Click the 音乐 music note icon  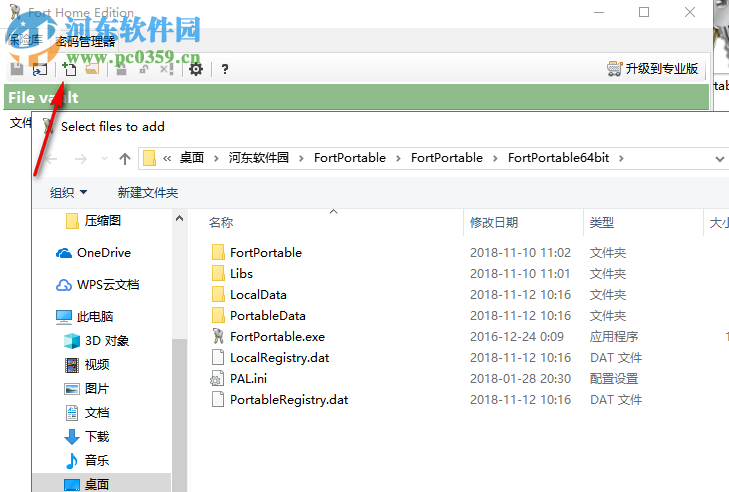pyautogui.click(x=72, y=460)
